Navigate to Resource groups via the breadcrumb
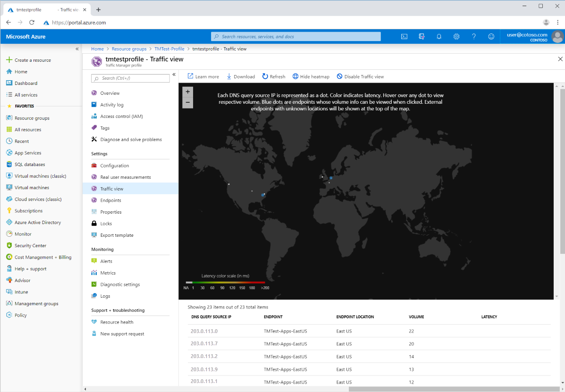 tap(128, 49)
